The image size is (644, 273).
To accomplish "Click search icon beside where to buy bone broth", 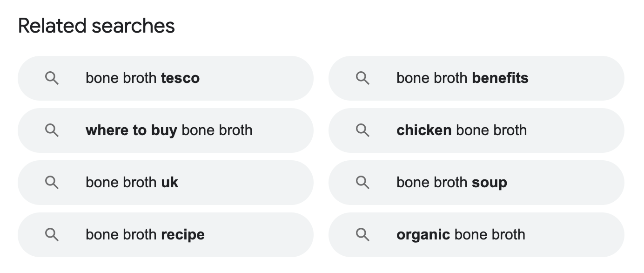I will click(52, 130).
